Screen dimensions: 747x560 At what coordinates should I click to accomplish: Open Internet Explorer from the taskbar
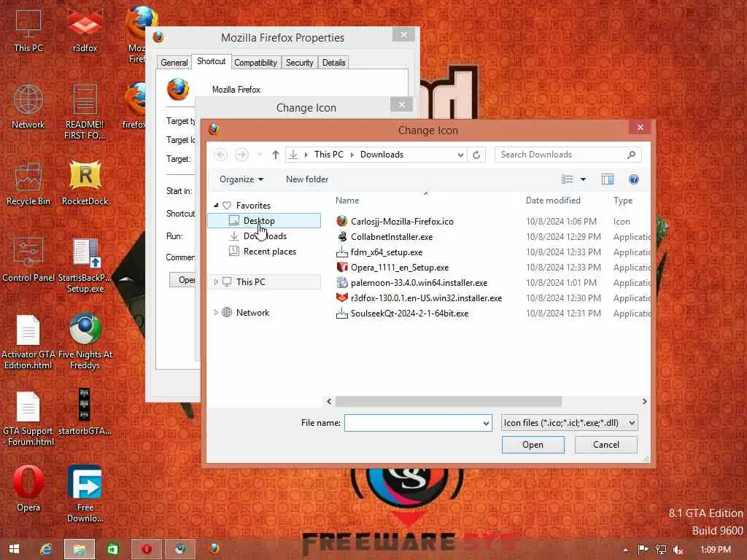[46, 549]
